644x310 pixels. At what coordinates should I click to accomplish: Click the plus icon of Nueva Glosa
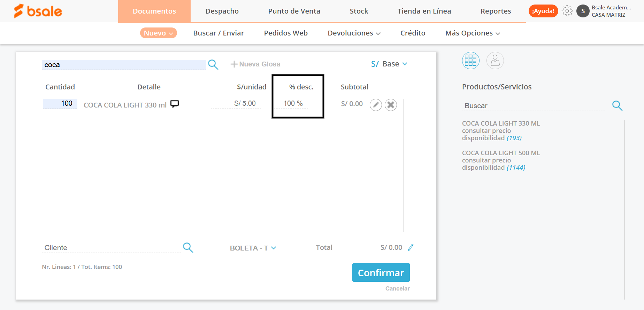pos(234,64)
